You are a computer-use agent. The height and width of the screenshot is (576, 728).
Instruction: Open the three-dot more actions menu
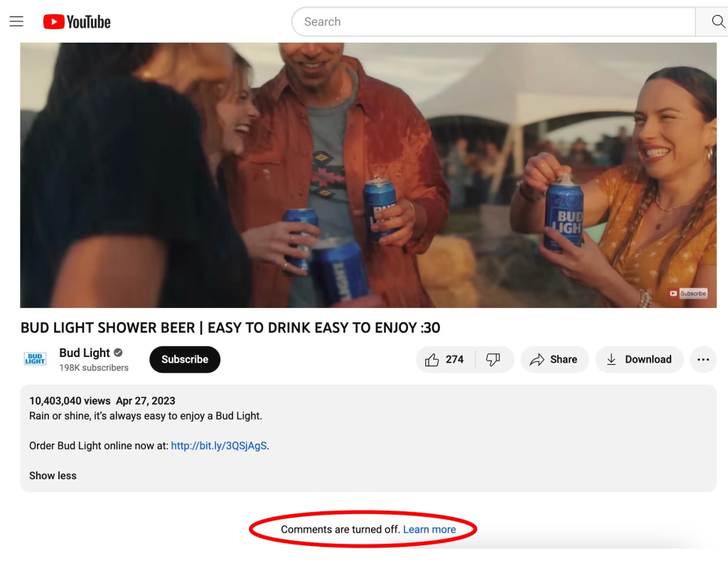(x=703, y=360)
